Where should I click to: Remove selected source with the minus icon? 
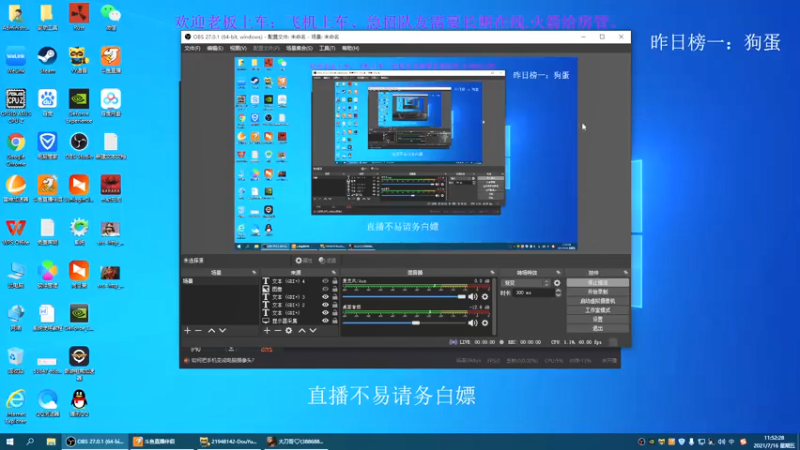pos(278,331)
